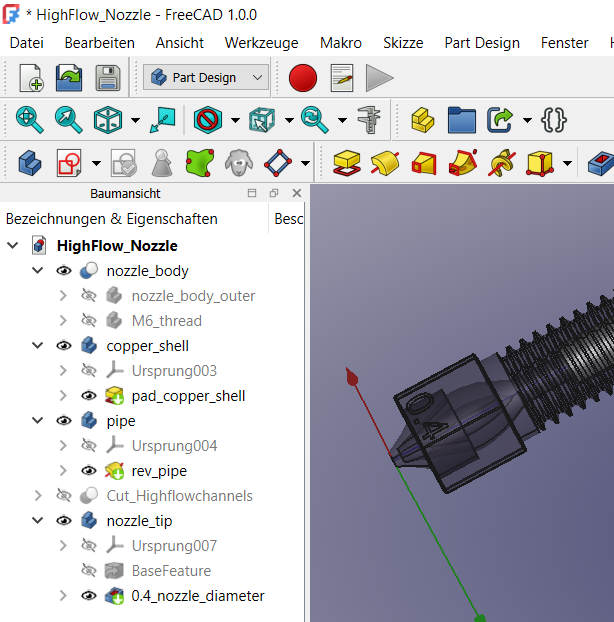Choose isometric standard view cube
Screen dimensions: 614x622
tap(108, 120)
